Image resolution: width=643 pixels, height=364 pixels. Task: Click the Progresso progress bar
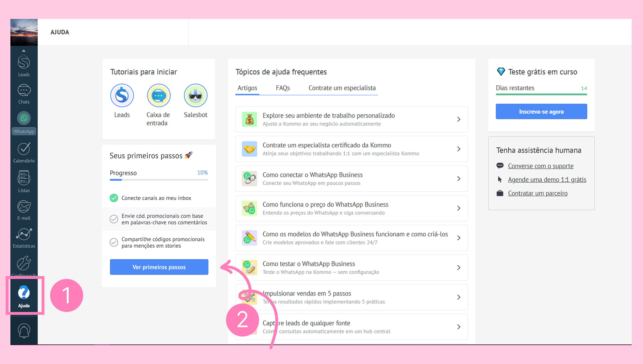(159, 180)
